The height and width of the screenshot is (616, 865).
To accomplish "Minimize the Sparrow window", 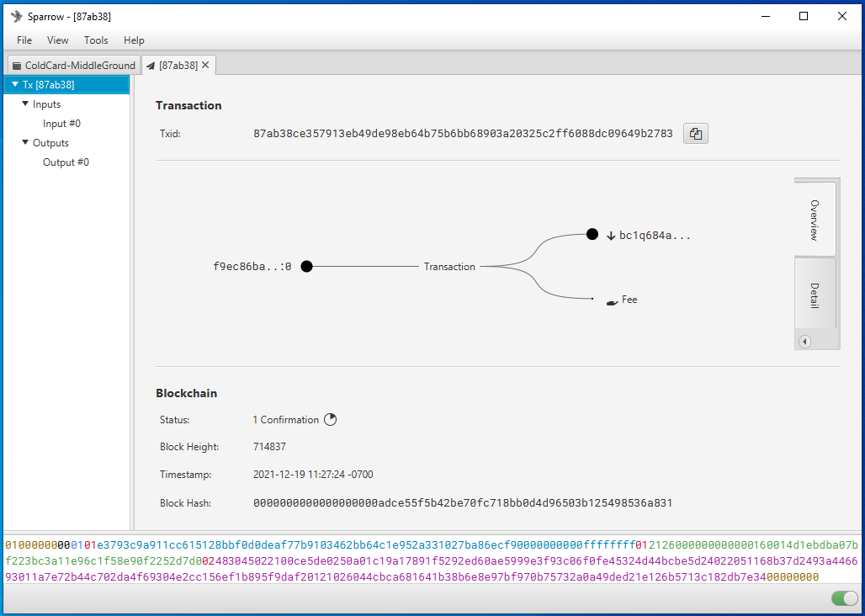I will tap(766, 17).
